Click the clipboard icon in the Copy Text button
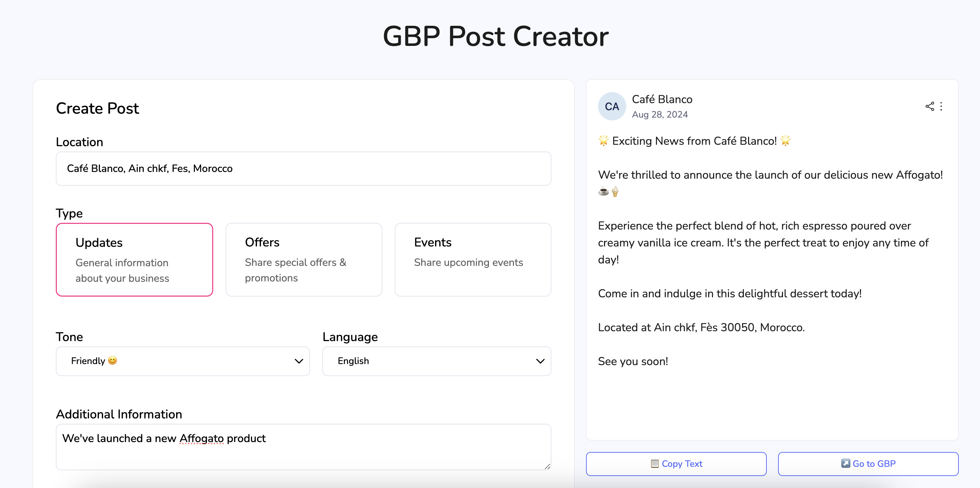The width and height of the screenshot is (980, 488). pyautogui.click(x=655, y=464)
